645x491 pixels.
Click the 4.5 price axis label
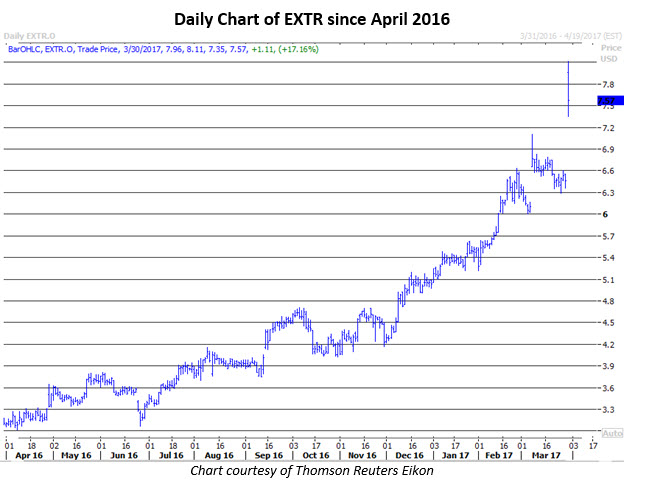pos(608,323)
